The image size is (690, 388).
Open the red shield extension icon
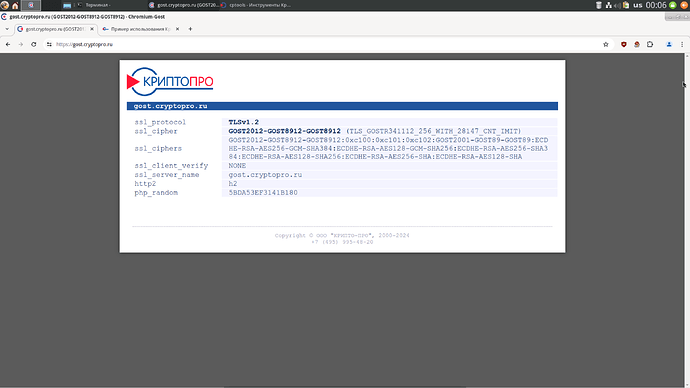click(x=624, y=44)
